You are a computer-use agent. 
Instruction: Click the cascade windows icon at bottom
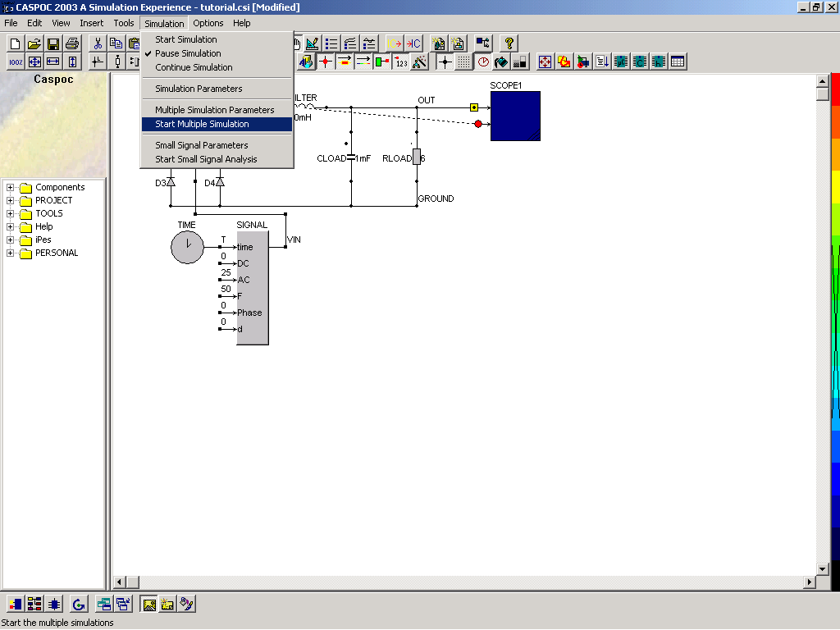pos(123,605)
